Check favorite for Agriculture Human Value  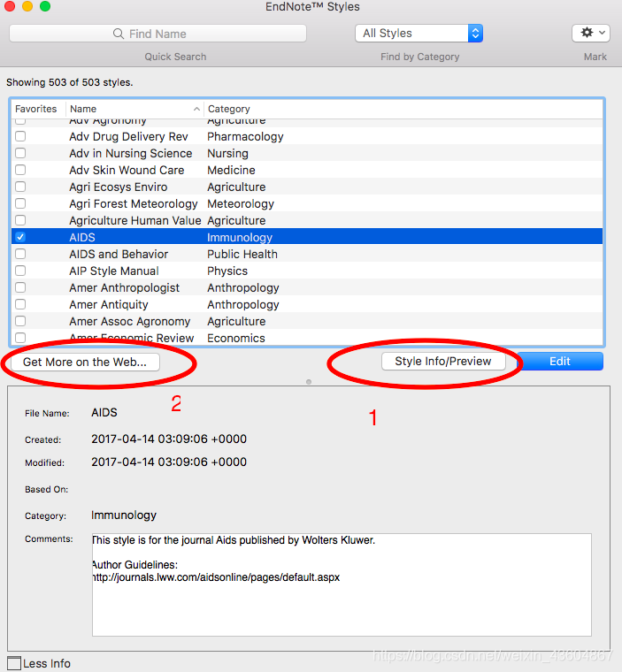20,220
